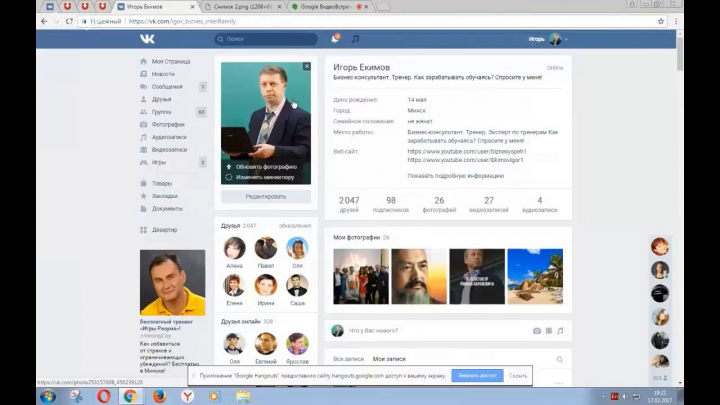720x405 pixels.
Task: Launch Opera from the taskbar
Action: click(x=104, y=396)
